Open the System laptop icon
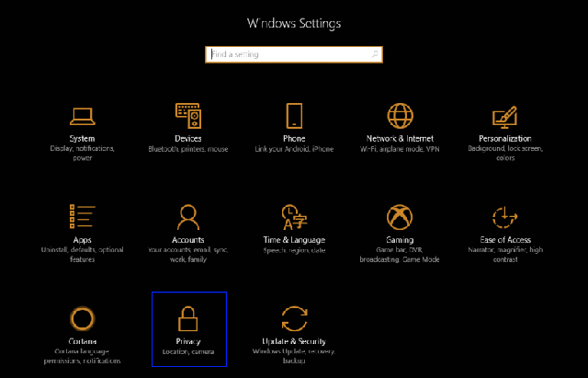This screenshot has height=378, width=588. 82,117
